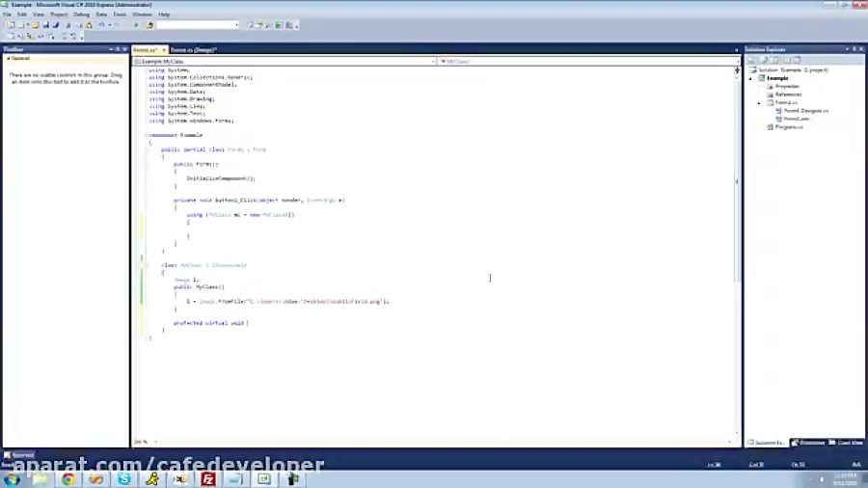Select Program.cs in Solution Explorer

[789, 127]
